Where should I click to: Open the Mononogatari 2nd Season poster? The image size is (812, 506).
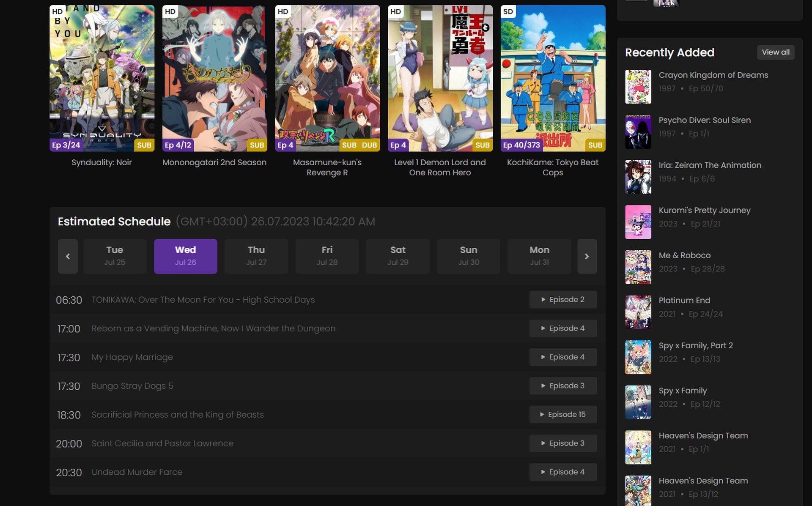214,78
